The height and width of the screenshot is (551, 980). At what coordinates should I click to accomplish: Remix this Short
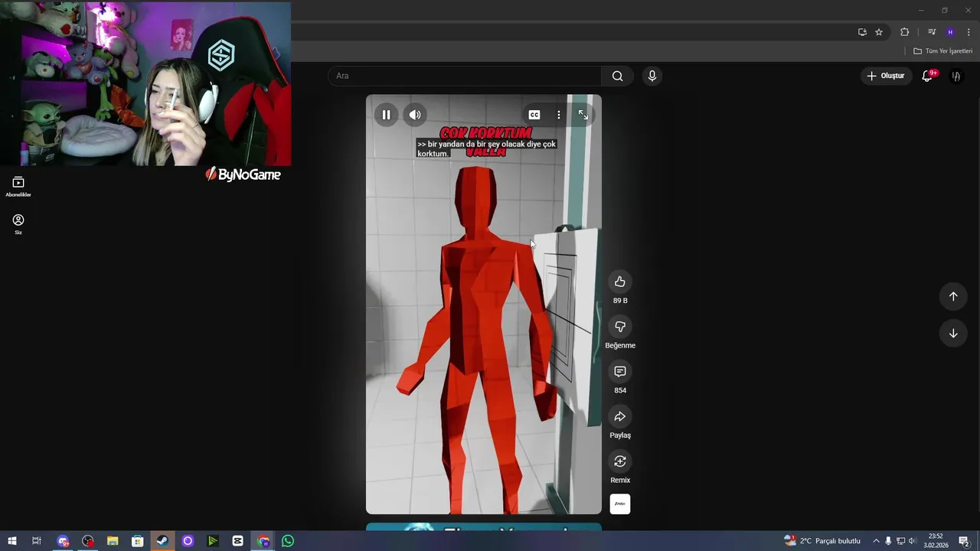(x=620, y=461)
